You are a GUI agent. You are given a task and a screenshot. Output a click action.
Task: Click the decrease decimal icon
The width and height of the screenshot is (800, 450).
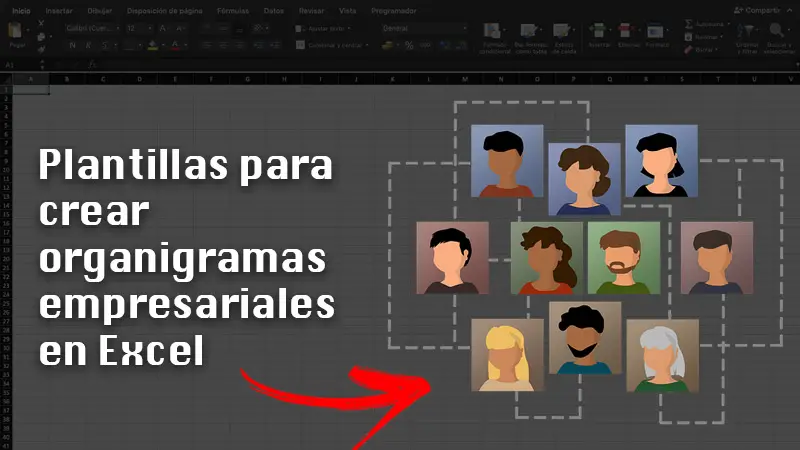461,45
